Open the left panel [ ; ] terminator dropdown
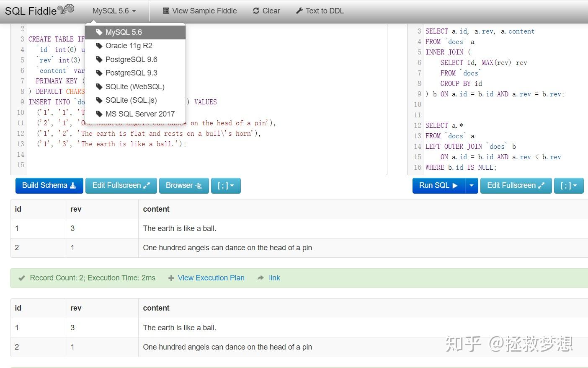Screen dimensions: 588x368 226,185
